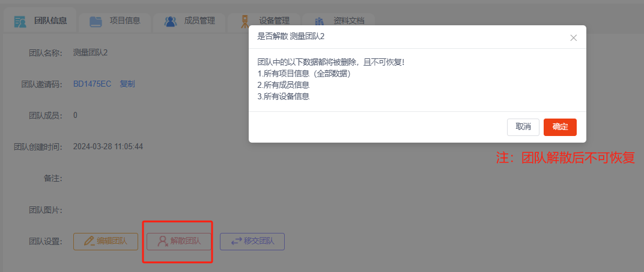644x272 pixels.
Task: Click the 成员管理 people icon
Action: [171, 22]
